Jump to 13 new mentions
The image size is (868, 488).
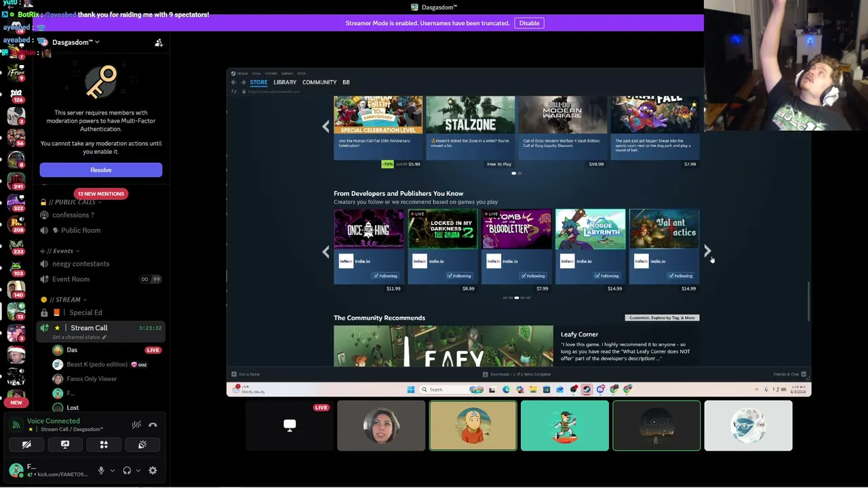(100, 194)
